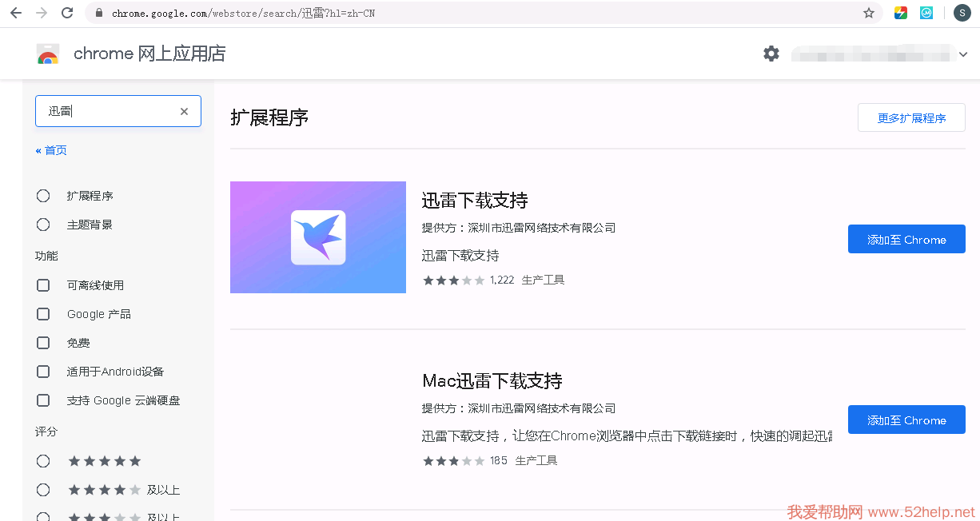Image resolution: width=980 pixels, height=521 pixels.
Task: Select the 主题背景 radio option
Action: point(43,225)
